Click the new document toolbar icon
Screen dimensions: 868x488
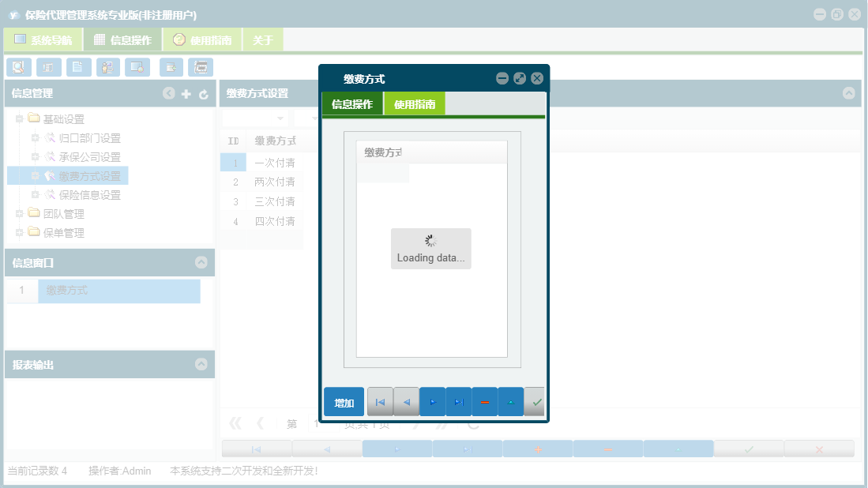78,67
